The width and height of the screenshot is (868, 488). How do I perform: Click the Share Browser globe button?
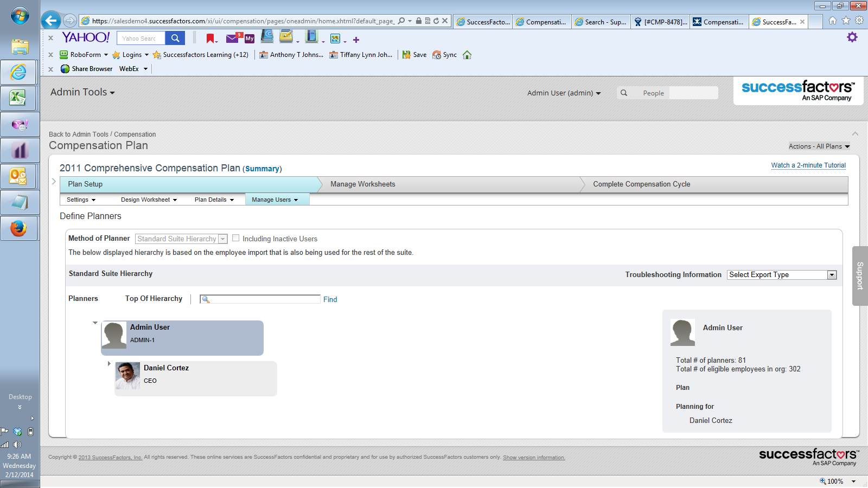[87, 69]
